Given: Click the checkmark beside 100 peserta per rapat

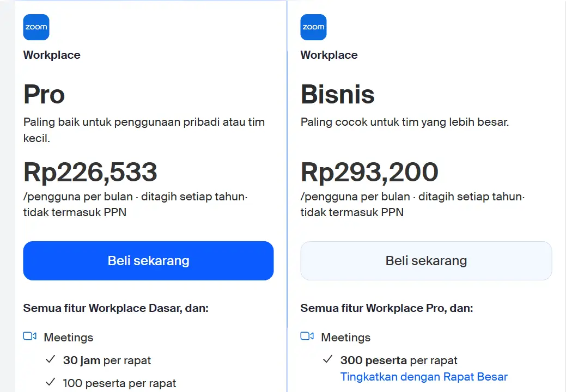Looking at the screenshot, I should (51, 383).
